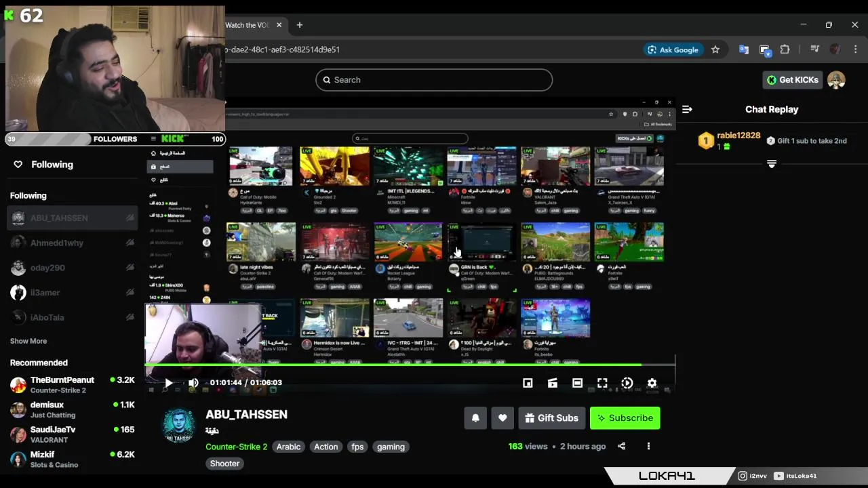Image resolution: width=868 pixels, height=488 pixels.
Task: Open the mini player mode icon
Action: [x=528, y=383]
